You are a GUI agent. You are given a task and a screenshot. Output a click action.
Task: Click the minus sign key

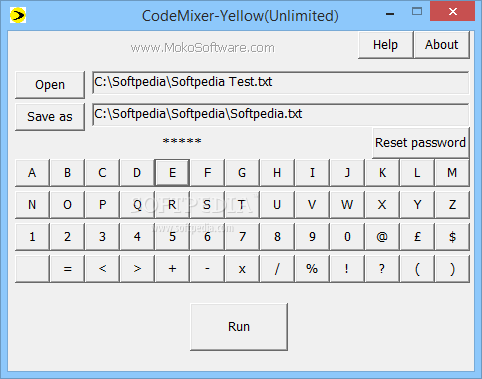coord(207,269)
